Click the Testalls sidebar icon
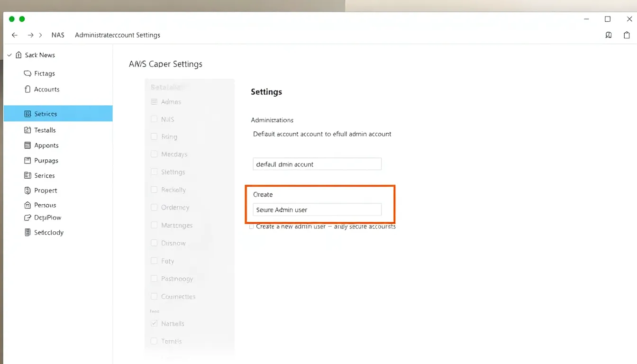Screen dimensions: 637x364 pos(27,130)
